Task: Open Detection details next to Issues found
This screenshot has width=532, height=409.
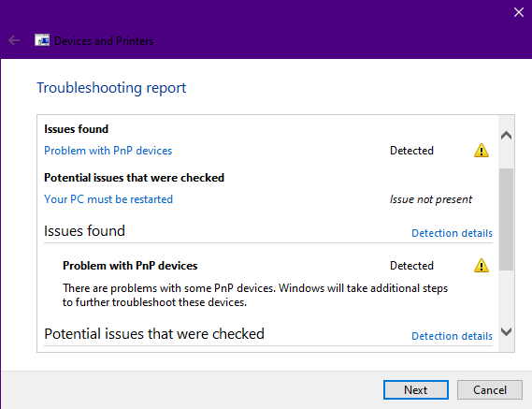Action: coord(452,233)
